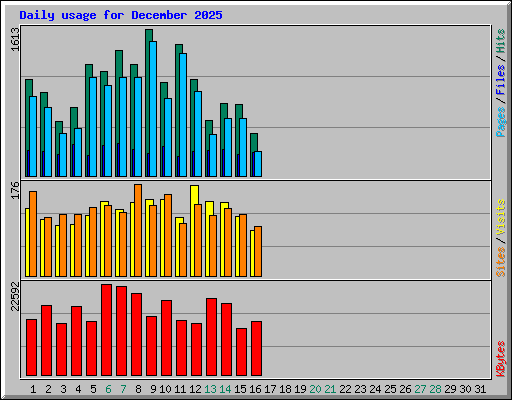This screenshot has width=512, height=400.
Task: Click day 6 label in green
Action: 108,389
